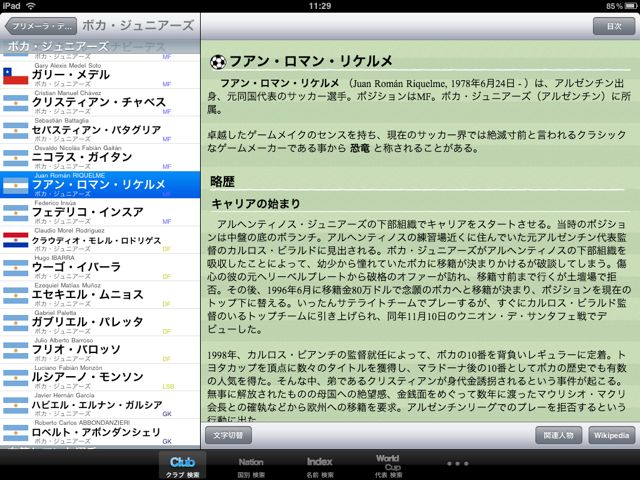640x480 pixels.
Task: Tap the 文字切替 text switch button
Action: tap(228, 435)
